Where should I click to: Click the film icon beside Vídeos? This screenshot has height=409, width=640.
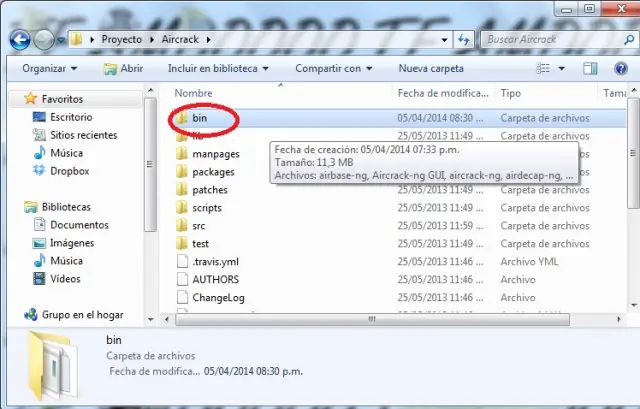click(39, 279)
